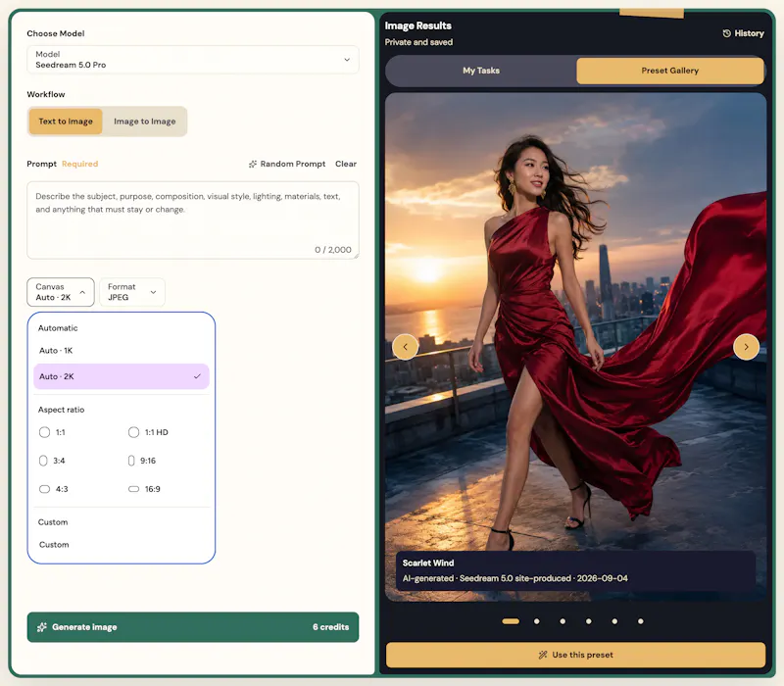Jump to the fifth carousel dot
The height and width of the screenshot is (686, 784).
[614, 621]
